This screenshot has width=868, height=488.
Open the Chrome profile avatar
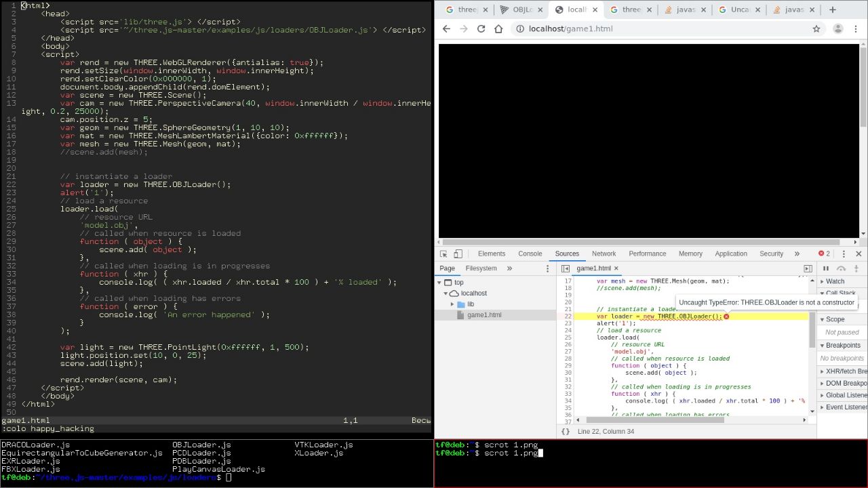click(x=838, y=29)
